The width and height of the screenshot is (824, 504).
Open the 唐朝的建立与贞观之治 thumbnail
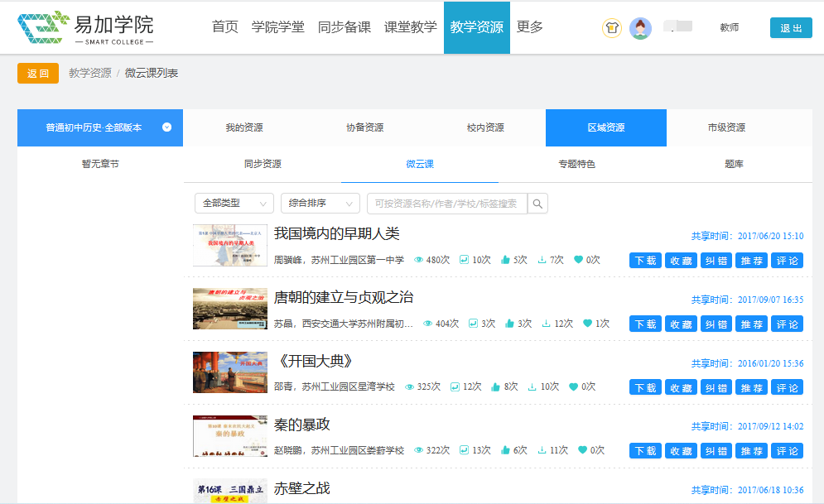[x=230, y=309]
